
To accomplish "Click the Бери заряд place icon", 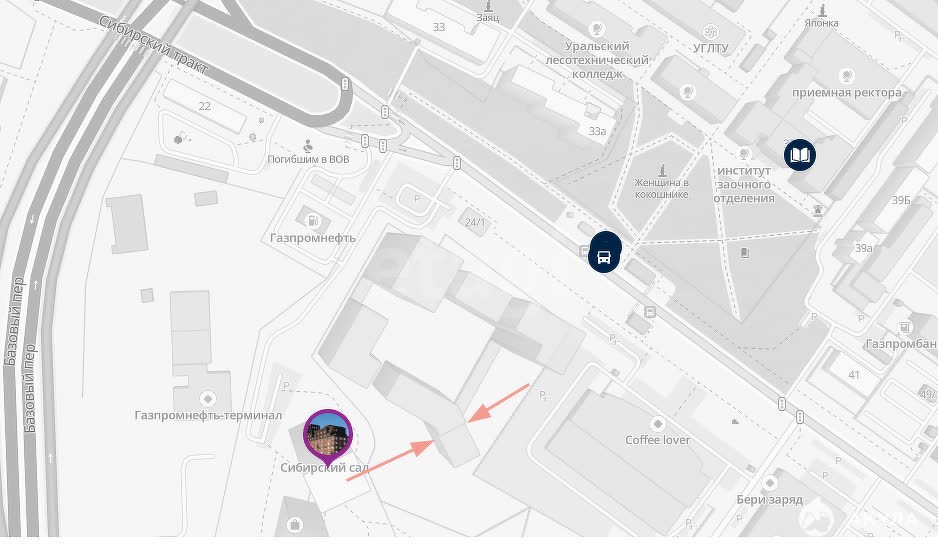I will point(770,483).
